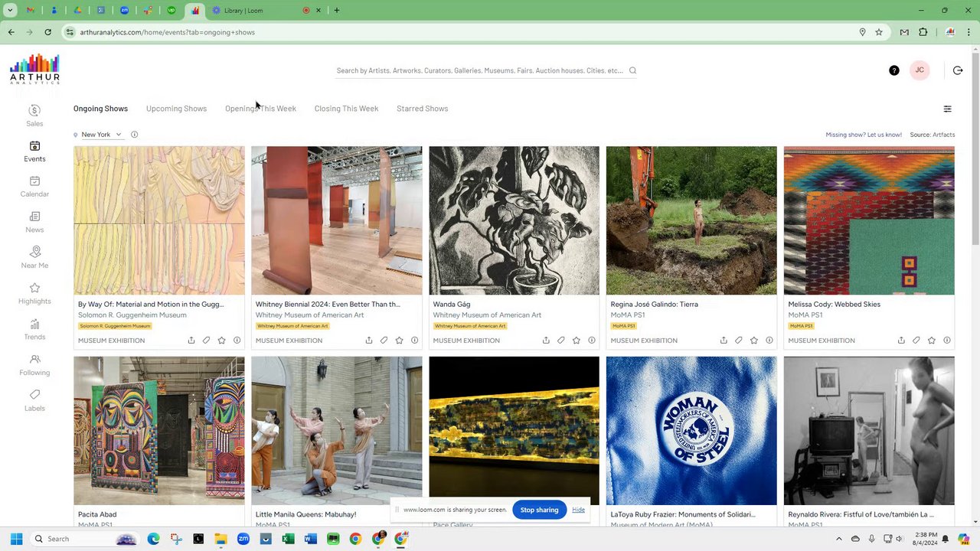Open Whitney Museum link under Wanda Gág

(487, 315)
